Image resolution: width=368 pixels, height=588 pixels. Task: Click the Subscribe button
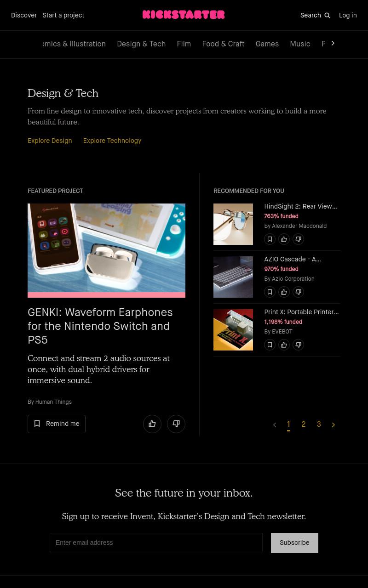coord(294,543)
